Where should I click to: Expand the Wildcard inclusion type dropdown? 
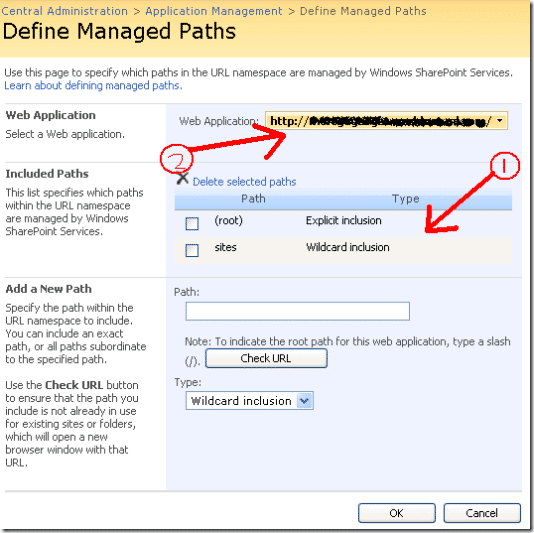coord(304,401)
